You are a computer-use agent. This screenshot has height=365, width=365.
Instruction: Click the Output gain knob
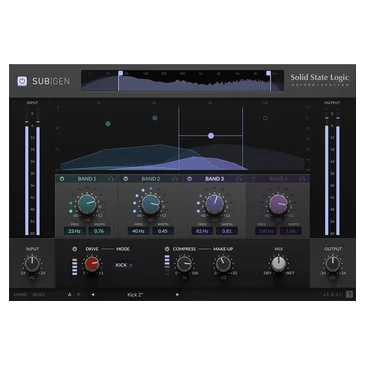tap(333, 264)
